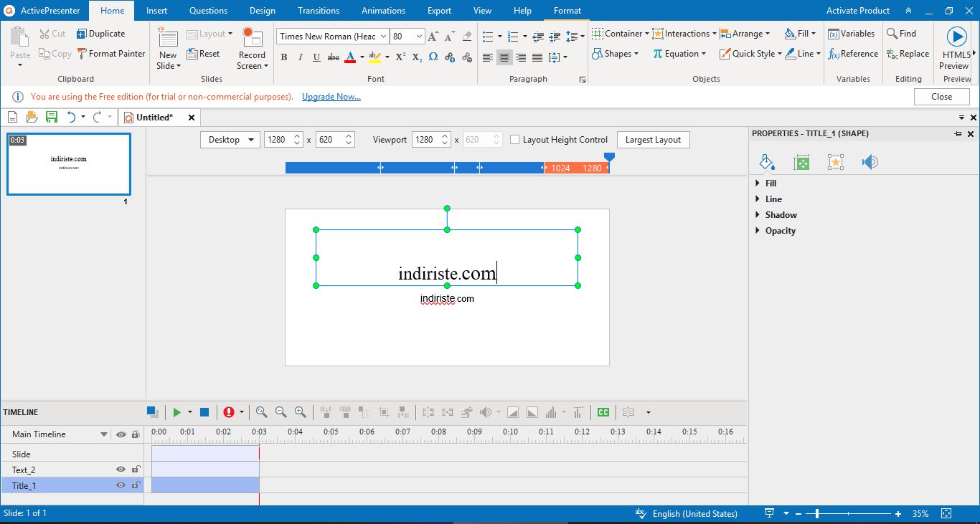Image resolution: width=980 pixels, height=524 pixels.
Task: Switch to the Questions tab
Action: [208, 11]
